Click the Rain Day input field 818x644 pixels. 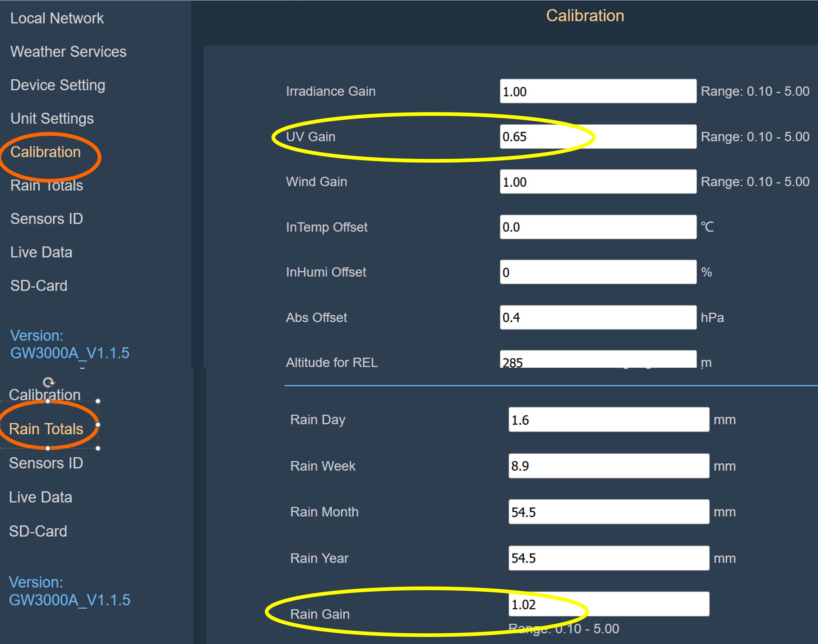click(x=609, y=420)
